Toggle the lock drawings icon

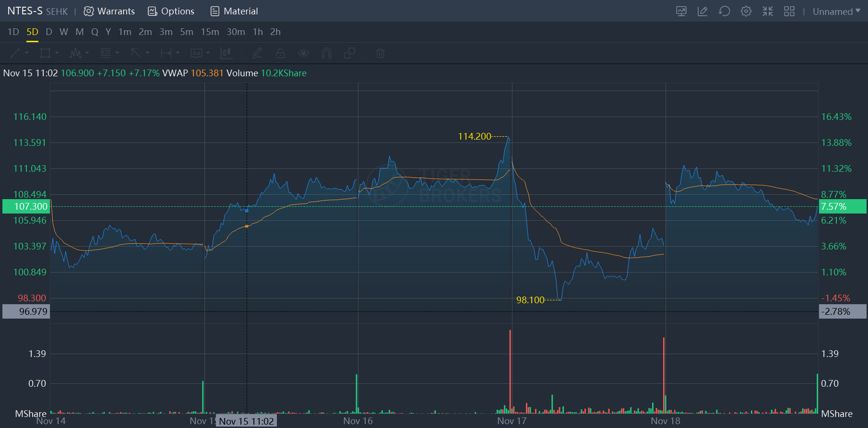(281, 53)
